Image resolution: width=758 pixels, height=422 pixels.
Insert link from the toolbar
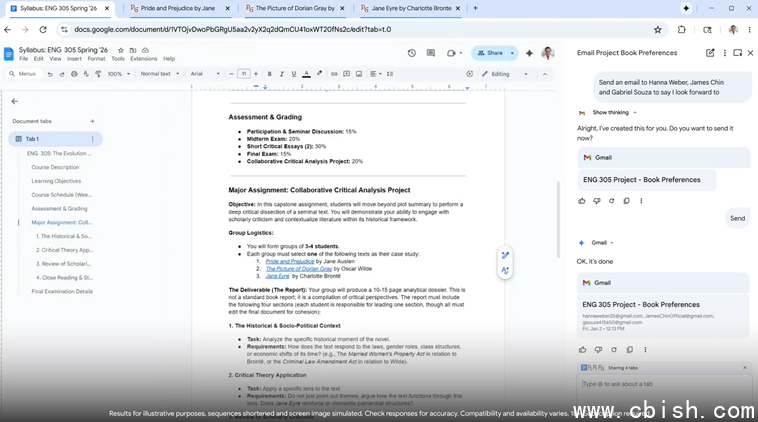point(334,74)
